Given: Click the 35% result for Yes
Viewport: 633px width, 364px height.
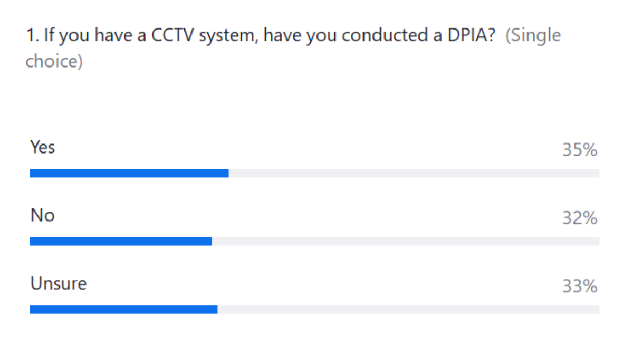Looking at the screenshot, I should [579, 150].
